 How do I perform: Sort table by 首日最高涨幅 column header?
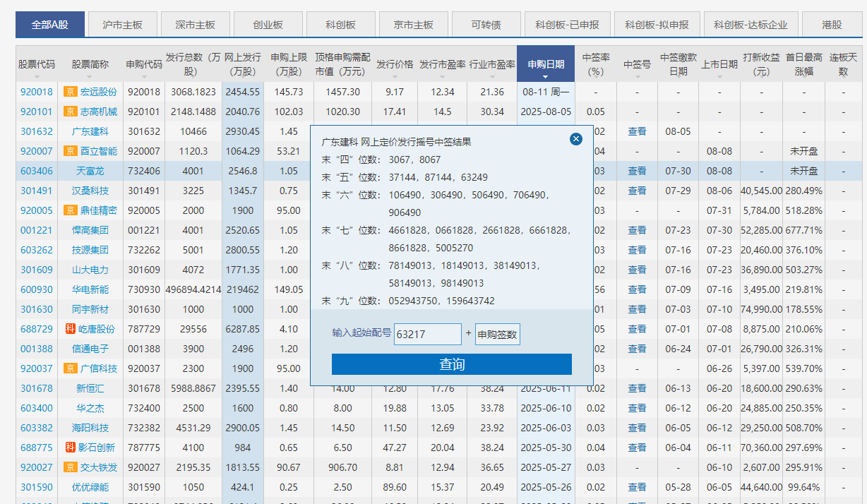tap(803, 64)
